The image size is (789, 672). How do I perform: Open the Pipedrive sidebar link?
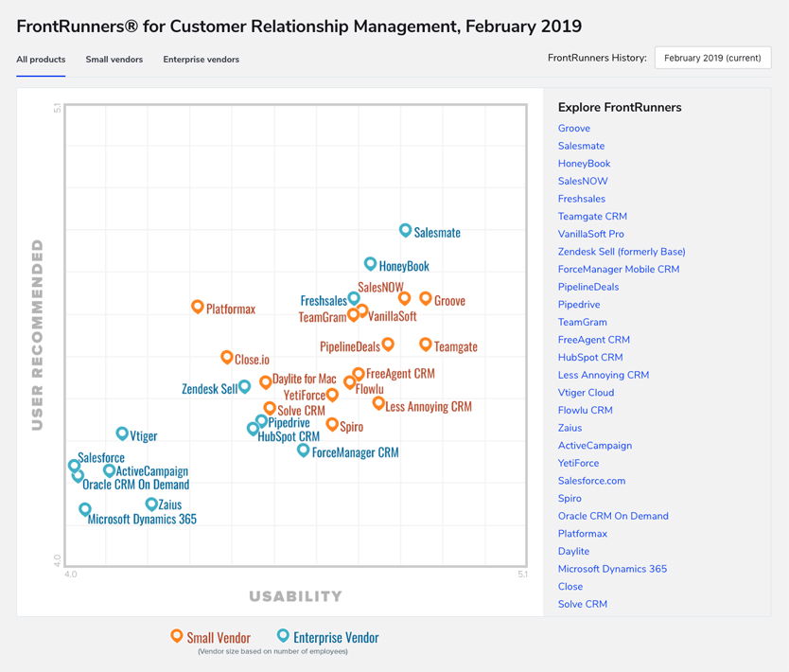[579, 305]
